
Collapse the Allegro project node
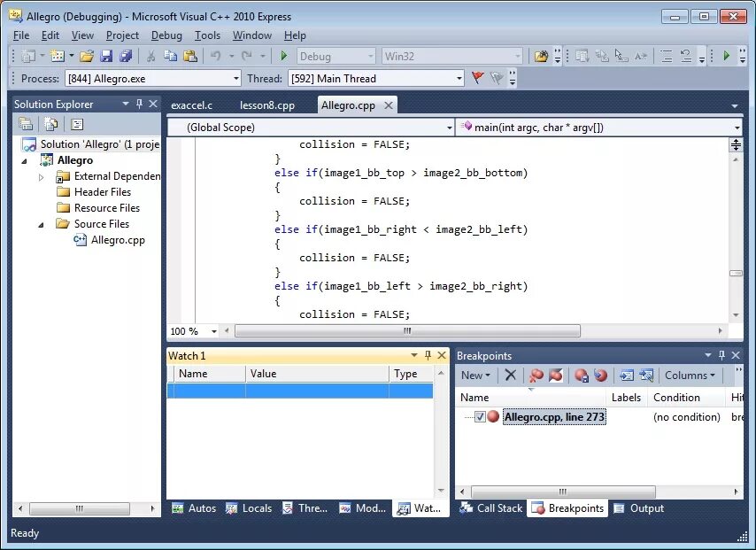[x=25, y=160]
